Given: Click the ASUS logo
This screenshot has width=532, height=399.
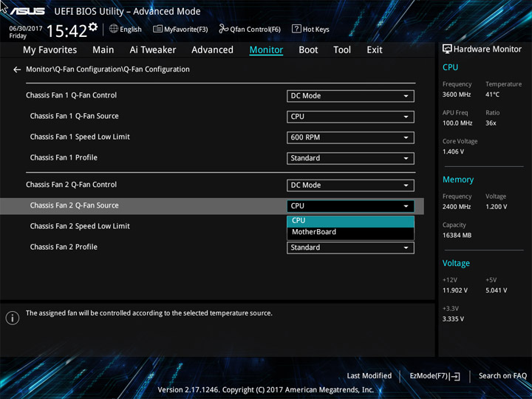Looking at the screenshot, I should [x=27, y=11].
